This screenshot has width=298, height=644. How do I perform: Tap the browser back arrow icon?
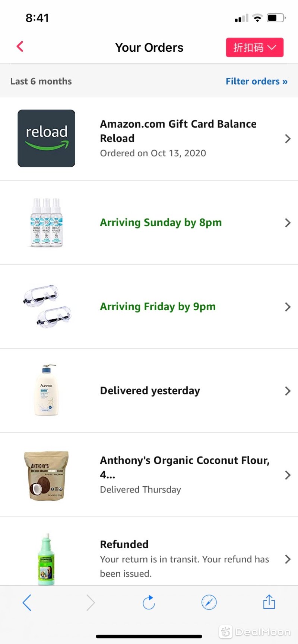27,602
